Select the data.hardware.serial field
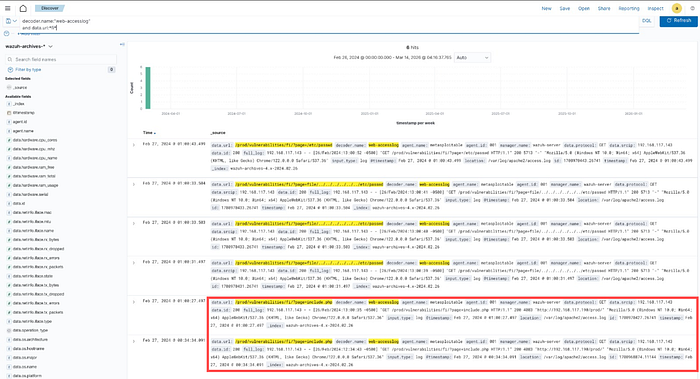The width and height of the screenshot is (700, 379). [x=30, y=195]
